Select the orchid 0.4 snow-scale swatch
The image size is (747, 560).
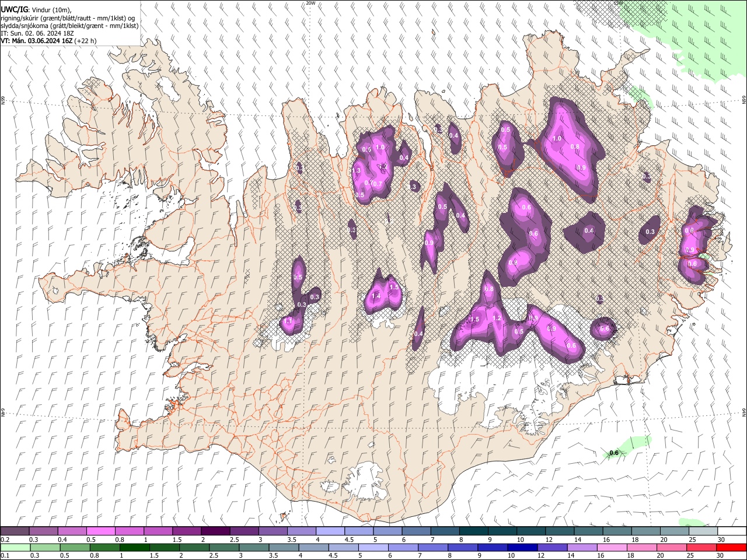point(72,531)
